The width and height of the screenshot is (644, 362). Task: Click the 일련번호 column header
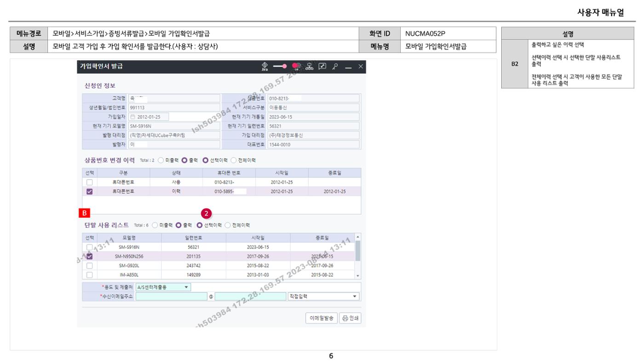click(x=194, y=238)
